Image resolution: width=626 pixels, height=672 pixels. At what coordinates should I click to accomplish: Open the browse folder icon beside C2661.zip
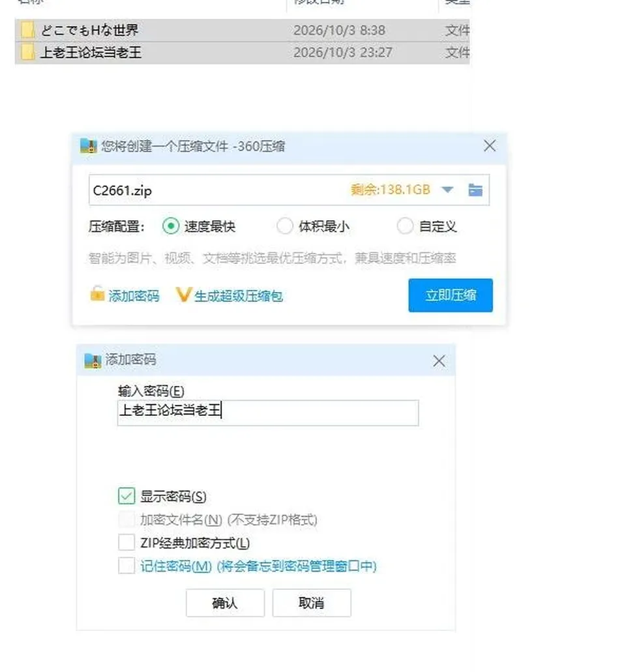pyautogui.click(x=475, y=190)
